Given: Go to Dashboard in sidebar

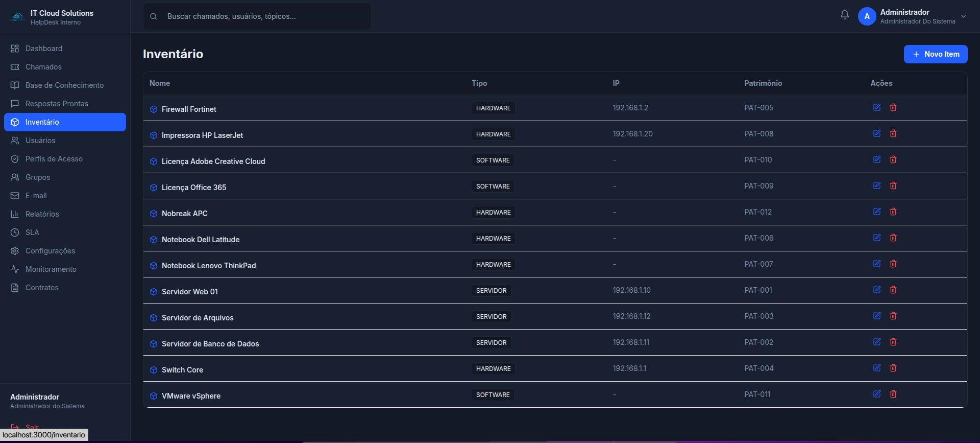Looking at the screenshot, I should tap(65, 49).
